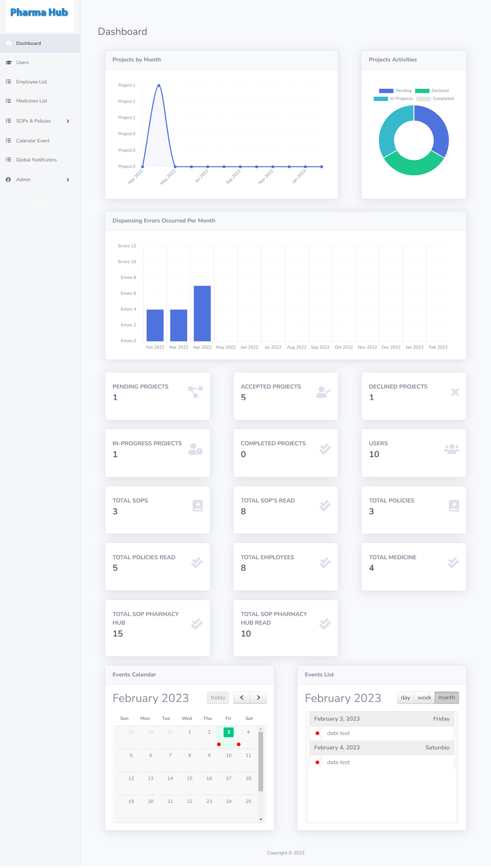491x868 pixels.
Task: Click the Calendar Event sidebar icon
Action: click(x=9, y=141)
